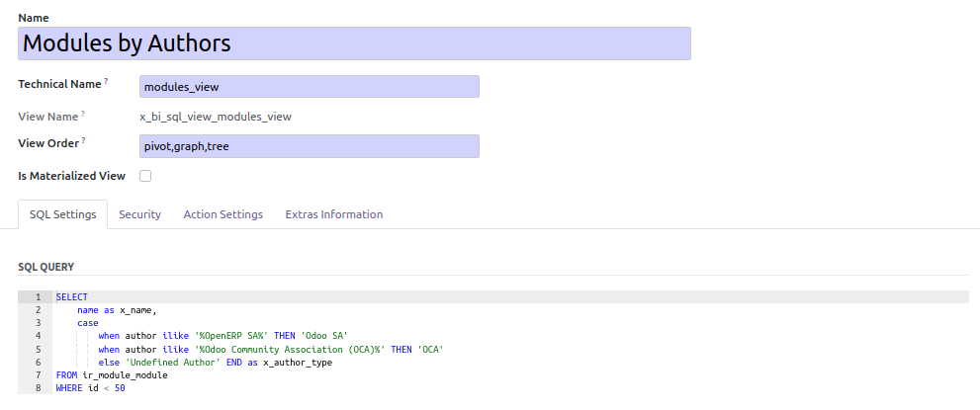Click the 'case' keyword on line 3

coord(88,323)
